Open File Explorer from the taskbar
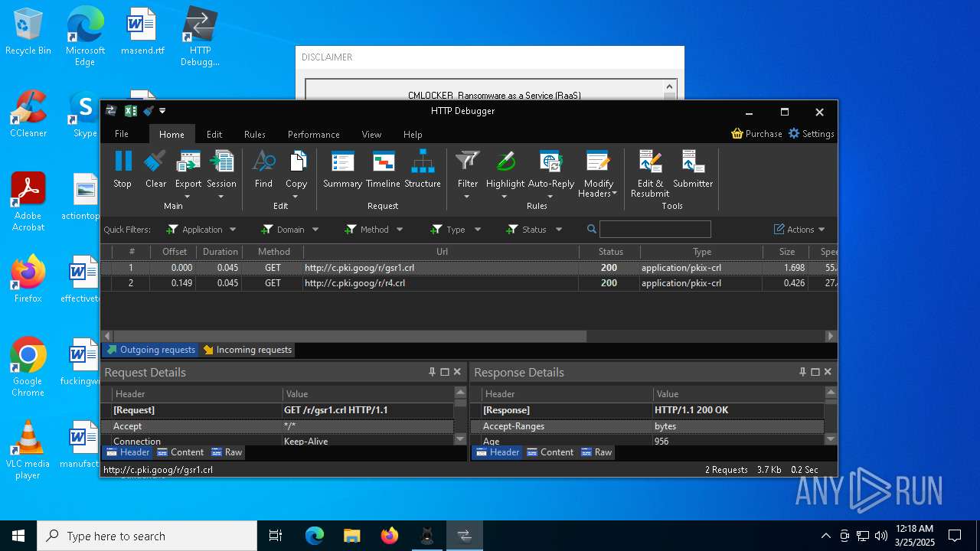Viewport: 980px width, 551px height. click(x=351, y=536)
